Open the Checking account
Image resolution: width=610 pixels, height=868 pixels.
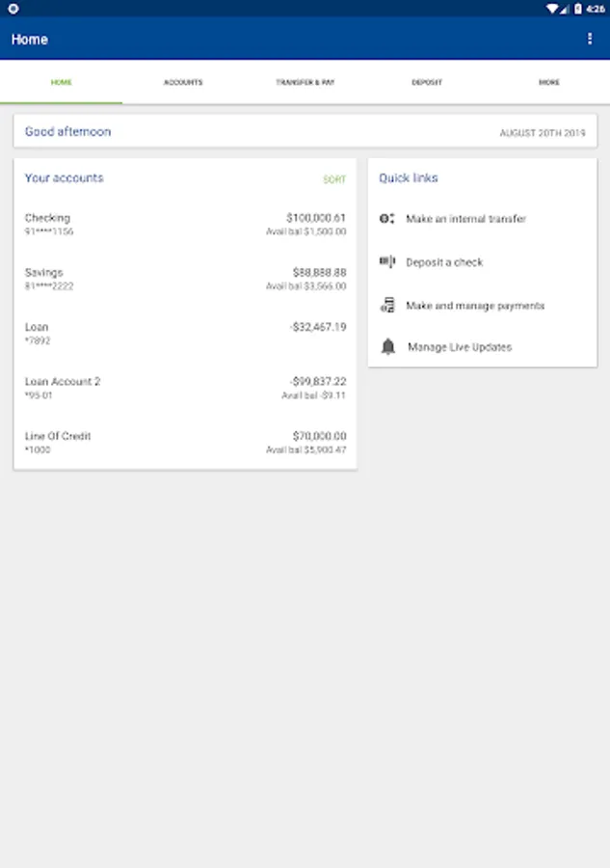click(x=185, y=225)
